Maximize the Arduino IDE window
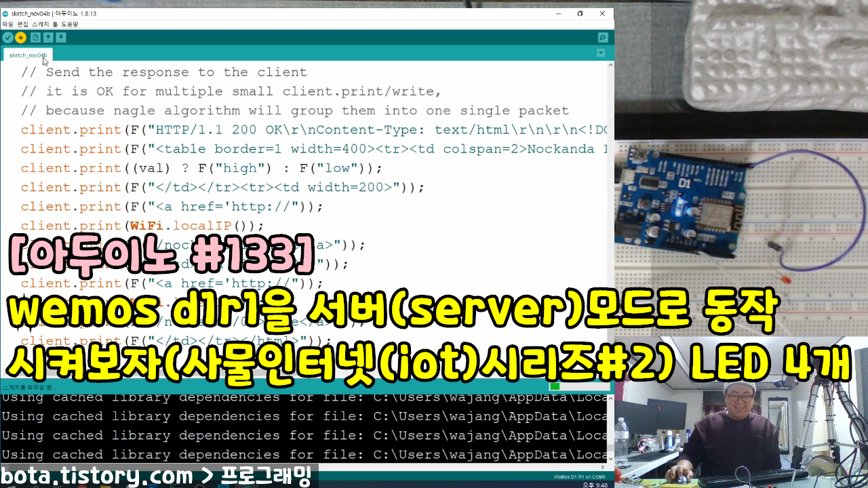The height and width of the screenshot is (488, 868). pyautogui.click(x=580, y=14)
